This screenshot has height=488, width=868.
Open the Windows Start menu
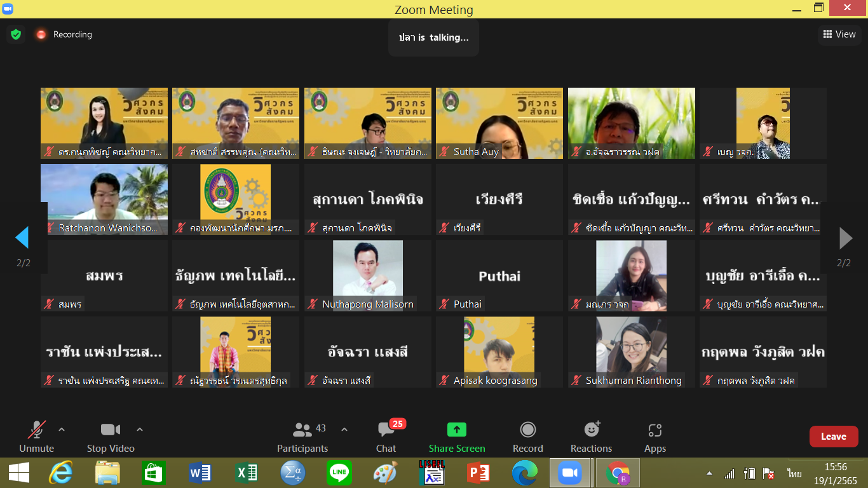[x=19, y=473]
